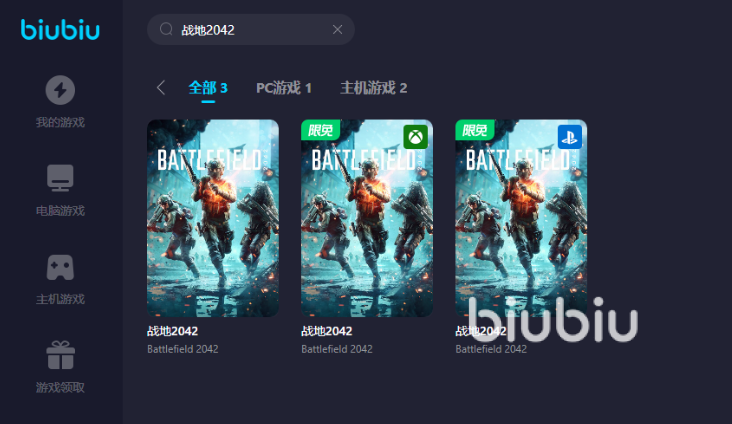Switch to the 主机游戏 2 results tab
This screenshot has height=424, width=732.
click(374, 88)
